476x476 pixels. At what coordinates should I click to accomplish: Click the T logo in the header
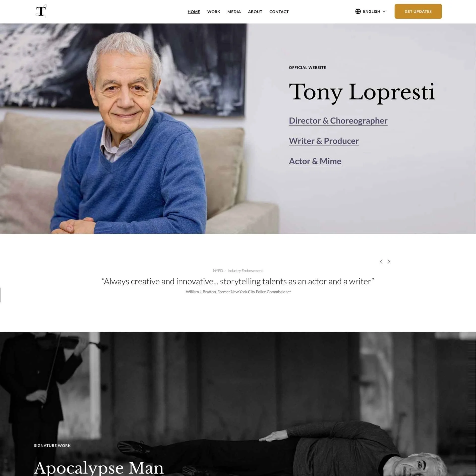click(41, 11)
